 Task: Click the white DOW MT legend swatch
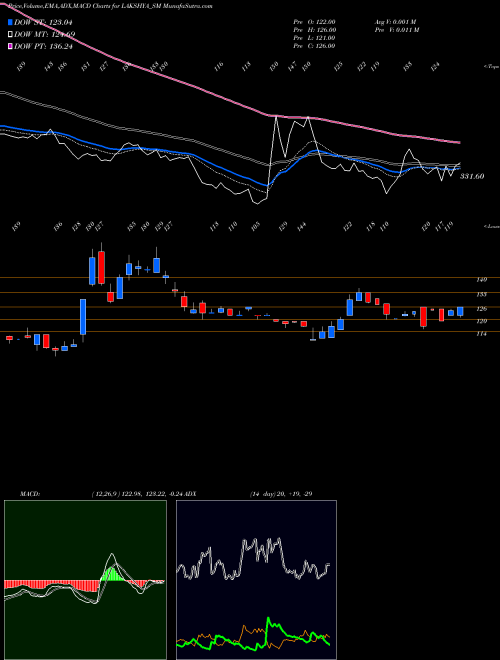pyautogui.click(x=10, y=34)
